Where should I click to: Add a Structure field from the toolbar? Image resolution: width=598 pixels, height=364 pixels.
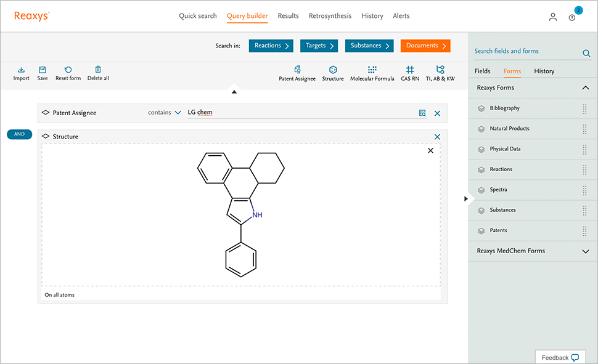pyautogui.click(x=333, y=73)
